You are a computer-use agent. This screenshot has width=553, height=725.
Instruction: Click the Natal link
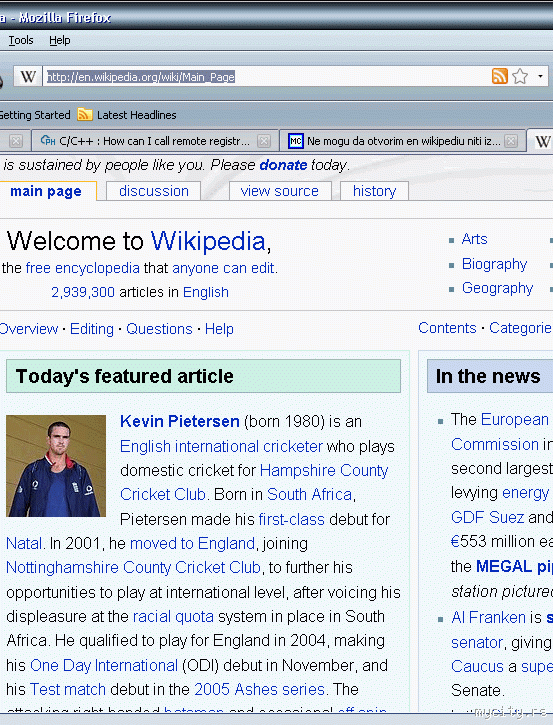coord(24,543)
